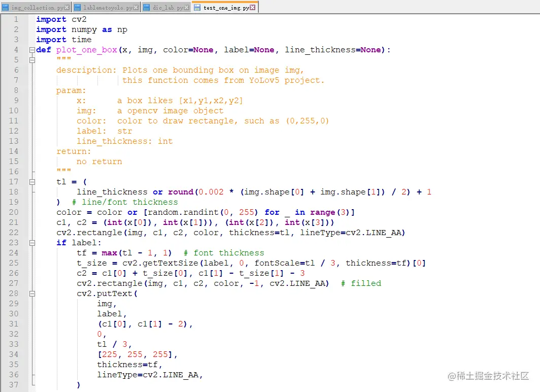Click save icon on dic_lab.py tab
Viewport: 540px width, 392px height.
(147, 8)
